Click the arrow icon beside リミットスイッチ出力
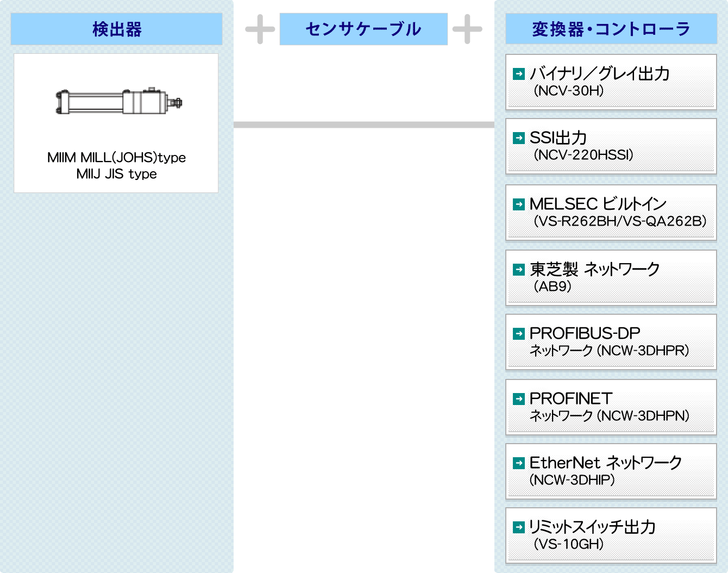The image size is (728, 573). tap(519, 527)
